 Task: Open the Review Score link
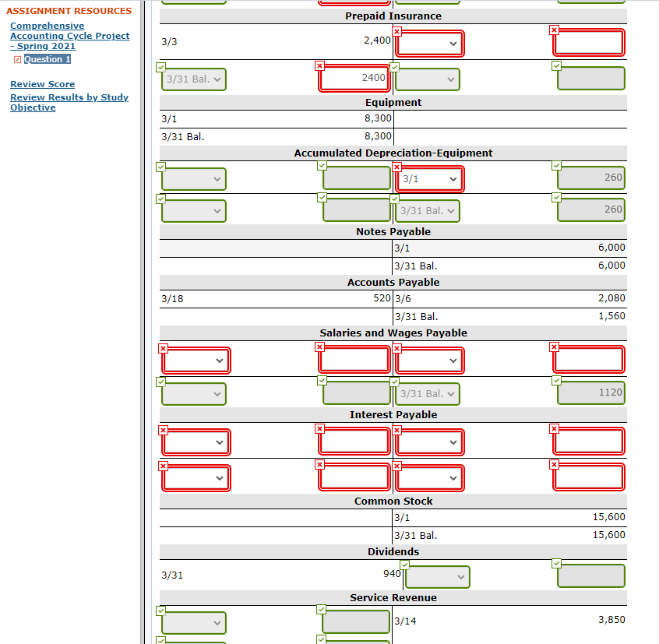pos(42,84)
